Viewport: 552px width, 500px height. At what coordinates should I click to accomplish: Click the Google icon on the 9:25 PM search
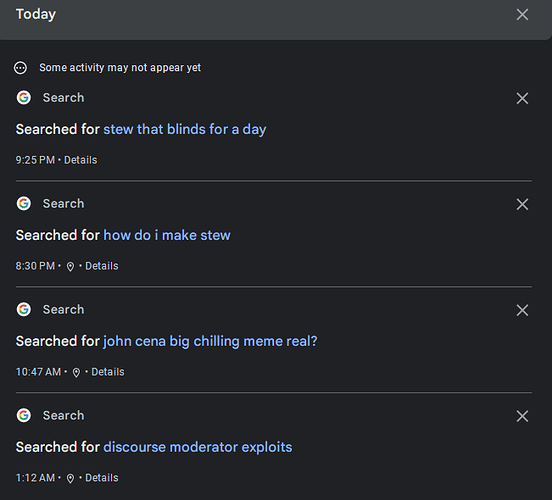click(24, 98)
